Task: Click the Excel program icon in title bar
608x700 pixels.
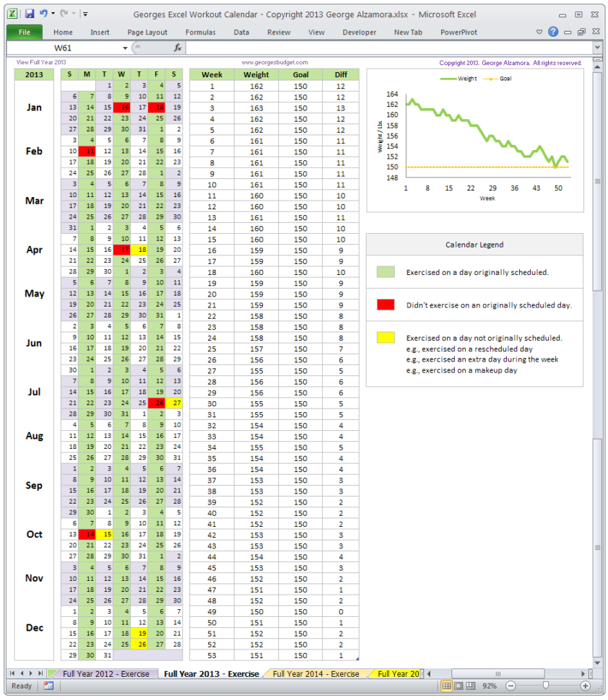Action: click(x=13, y=14)
